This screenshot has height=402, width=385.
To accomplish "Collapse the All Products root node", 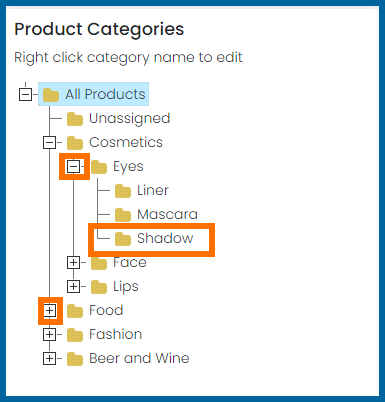I will pos(26,94).
